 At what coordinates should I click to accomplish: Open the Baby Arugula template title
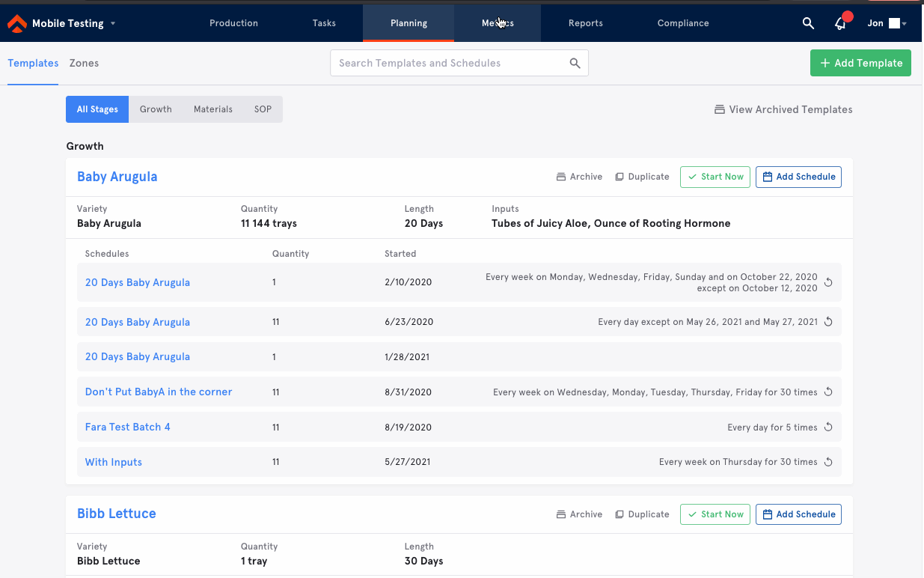pyautogui.click(x=117, y=177)
